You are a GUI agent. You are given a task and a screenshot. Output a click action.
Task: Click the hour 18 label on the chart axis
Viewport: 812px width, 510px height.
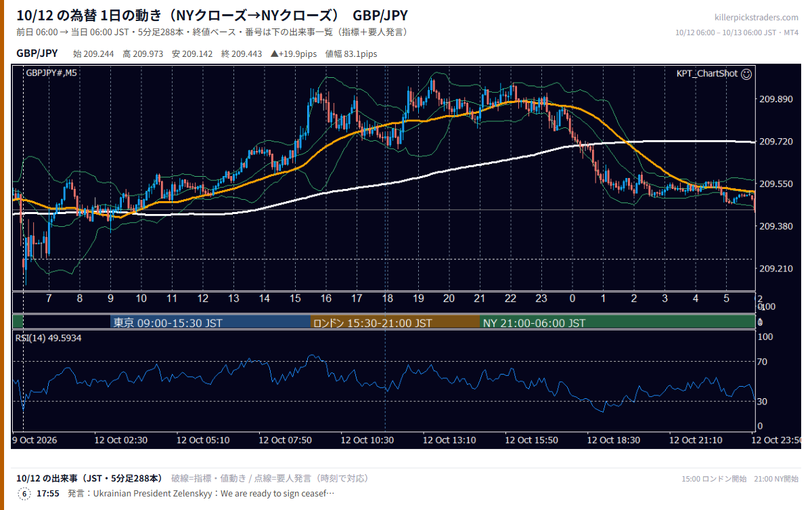point(387,299)
